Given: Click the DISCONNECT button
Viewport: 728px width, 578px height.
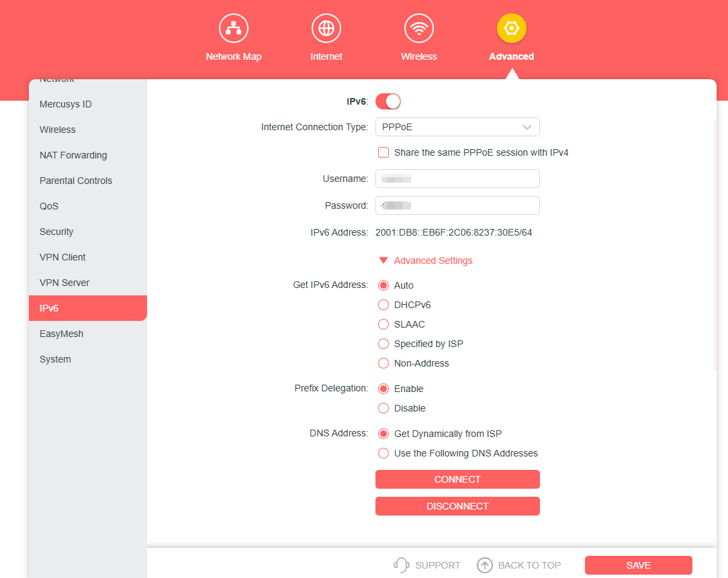Looking at the screenshot, I should pyautogui.click(x=457, y=506).
